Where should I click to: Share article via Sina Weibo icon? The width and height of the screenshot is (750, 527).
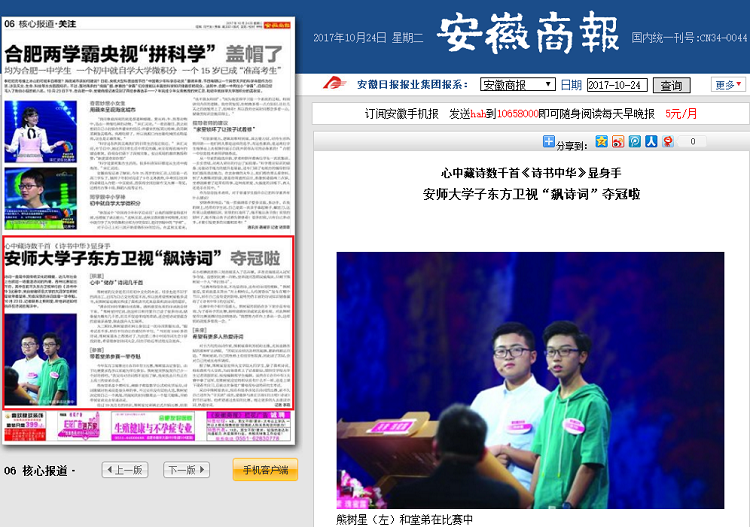(x=618, y=142)
